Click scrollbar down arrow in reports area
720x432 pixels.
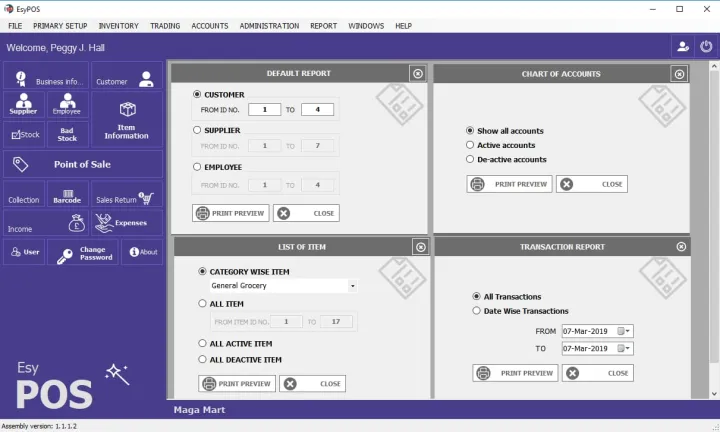(x=714, y=393)
